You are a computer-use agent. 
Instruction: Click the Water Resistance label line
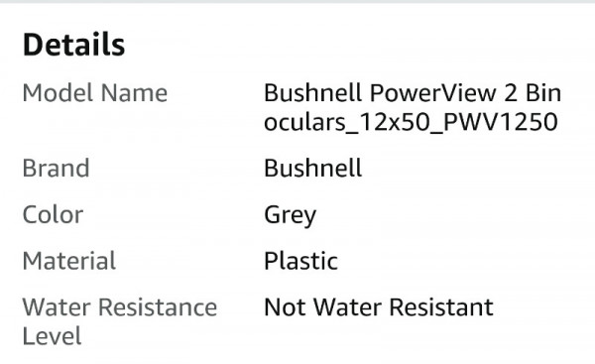pos(120,307)
